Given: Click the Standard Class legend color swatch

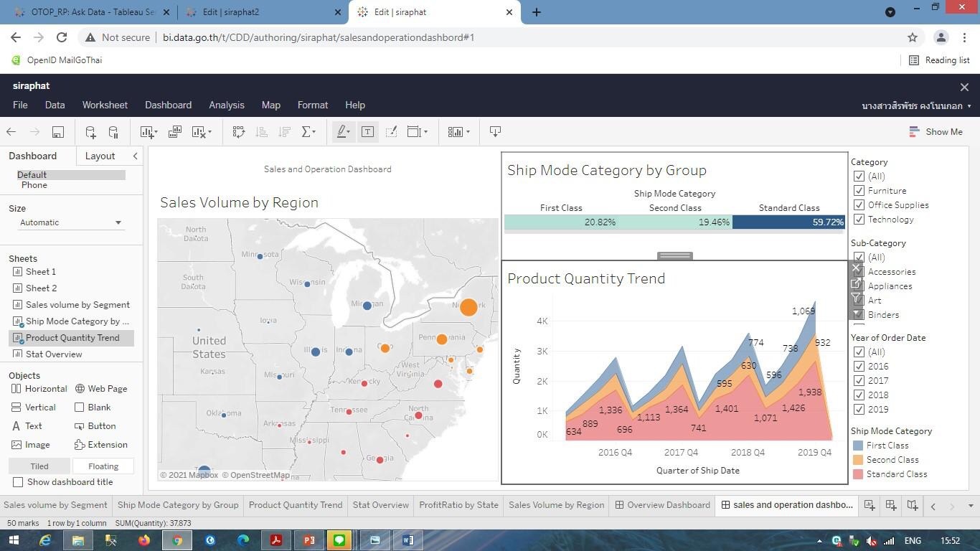Looking at the screenshot, I should click(x=858, y=474).
